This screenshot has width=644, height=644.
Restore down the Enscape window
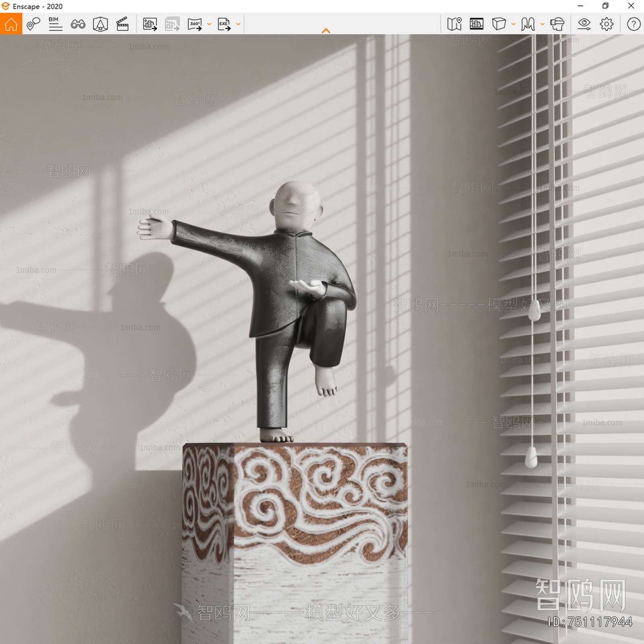[605, 6]
